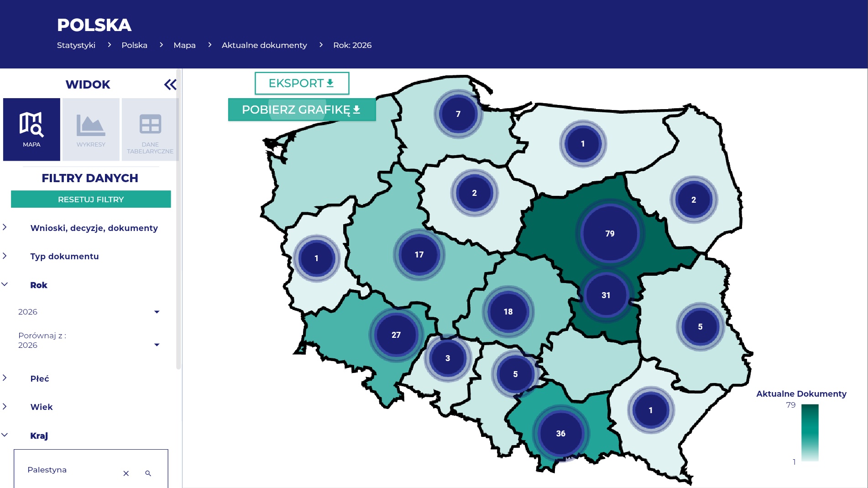
Task: Open the Porównaj z comparison dropdown
Action: 89,341
